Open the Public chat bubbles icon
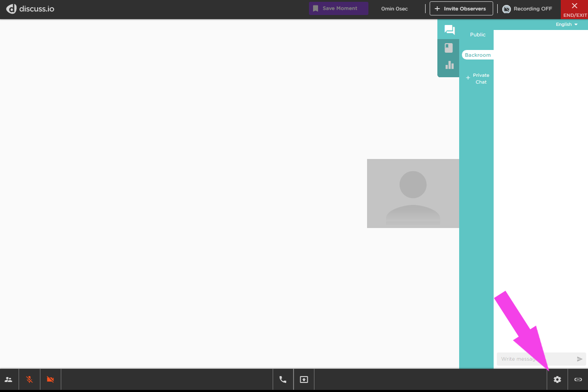 coord(449,30)
